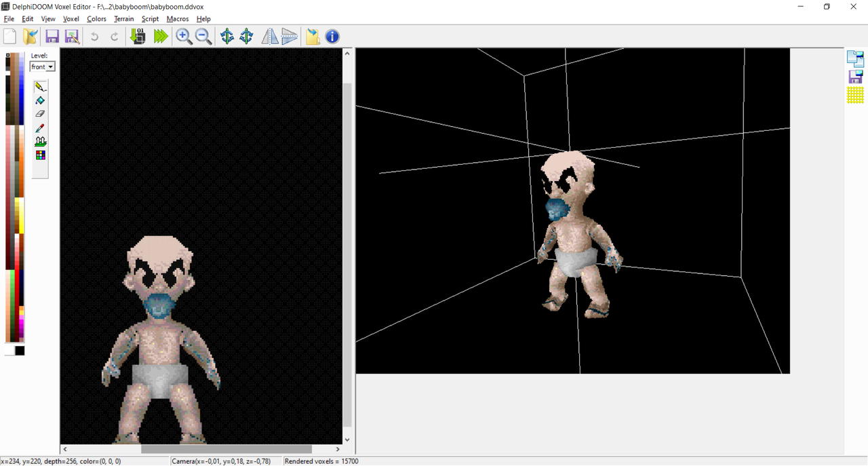The height and width of the screenshot is (466, 868).
Task: Click the 'Rendered voxels = 15700' status text
Action: (321, 461)
